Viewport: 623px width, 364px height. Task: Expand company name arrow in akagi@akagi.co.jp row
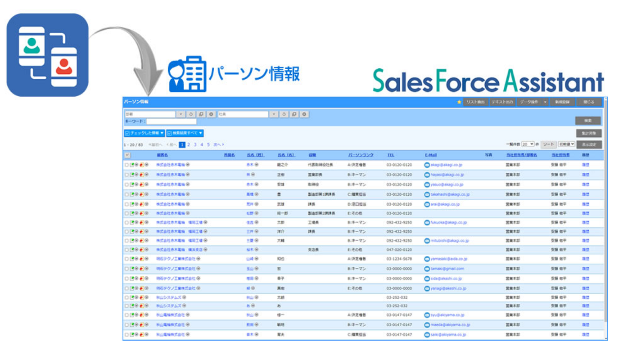(188, 165)
